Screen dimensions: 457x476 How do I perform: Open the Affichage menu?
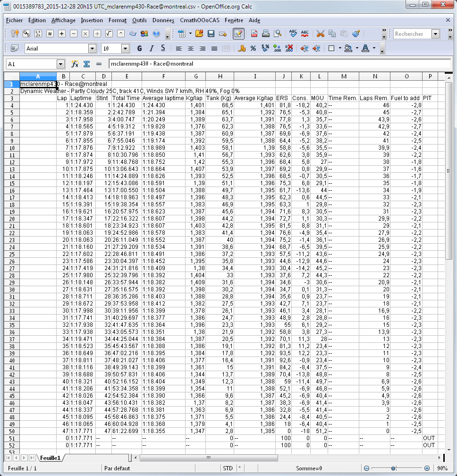pos(63,20)
